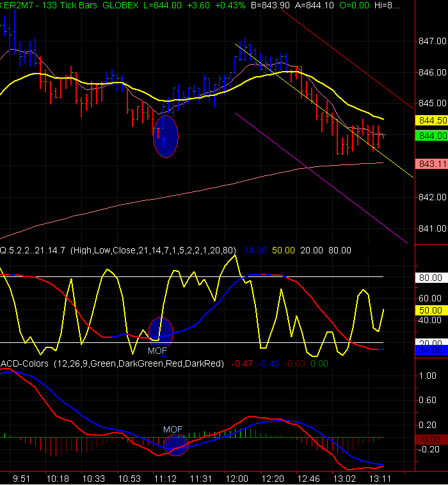Select the blue ellipse in the stochastic pane
This screenshot has height=485, width=448.
(x=161, y=332)
